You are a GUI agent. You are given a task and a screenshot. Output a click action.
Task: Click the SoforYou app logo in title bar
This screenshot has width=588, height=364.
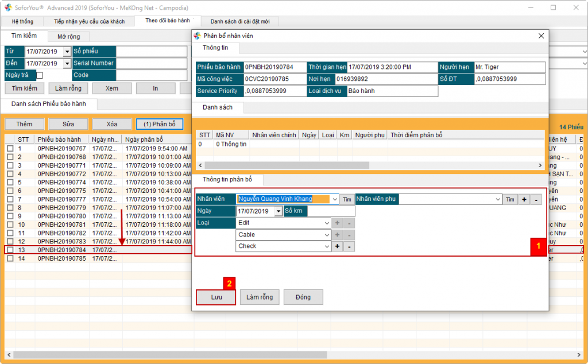point(7,7)
